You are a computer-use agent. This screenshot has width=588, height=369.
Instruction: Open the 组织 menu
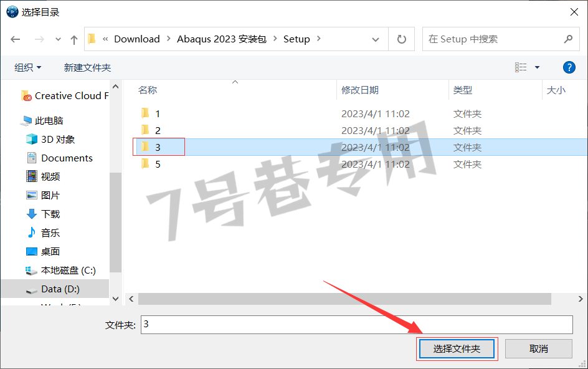click(28, 67)
